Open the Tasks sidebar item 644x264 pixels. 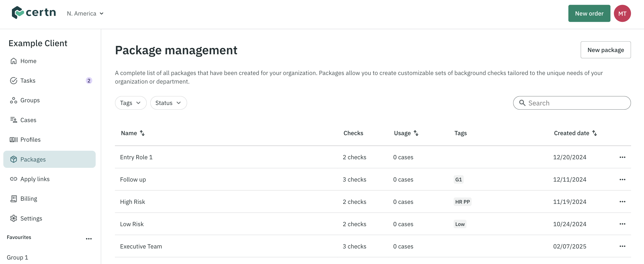[28, 81]
